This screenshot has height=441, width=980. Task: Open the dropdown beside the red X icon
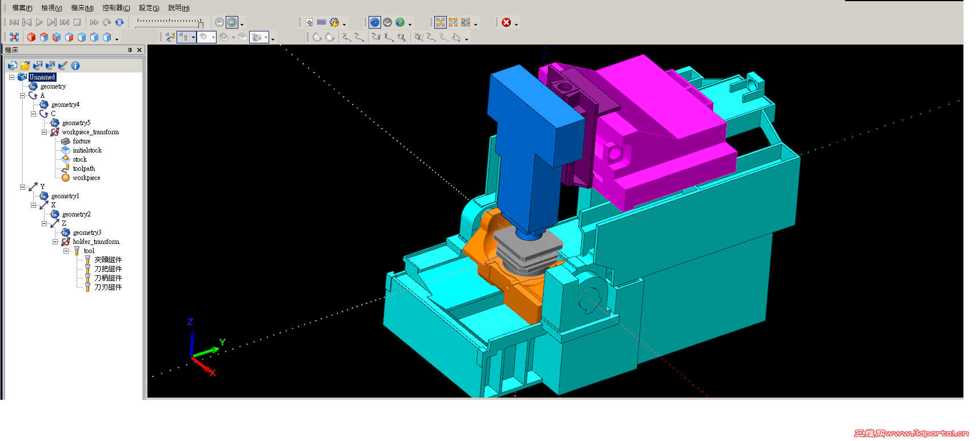tap(516, 24)
